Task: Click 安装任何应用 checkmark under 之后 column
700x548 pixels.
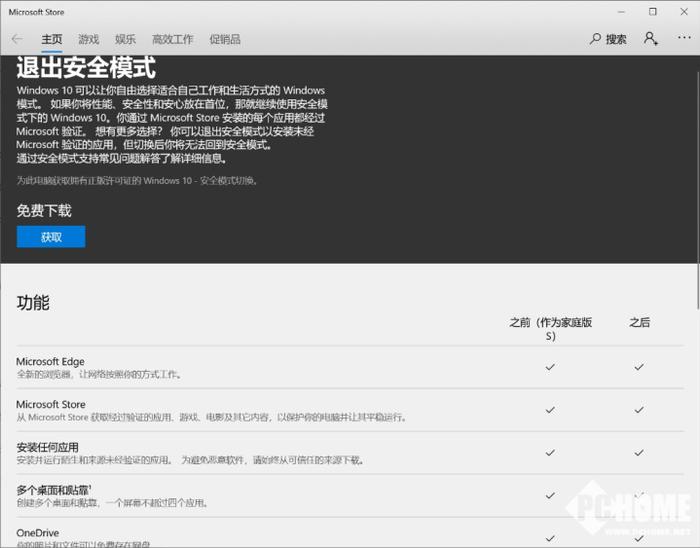Action: click(639, 453)
